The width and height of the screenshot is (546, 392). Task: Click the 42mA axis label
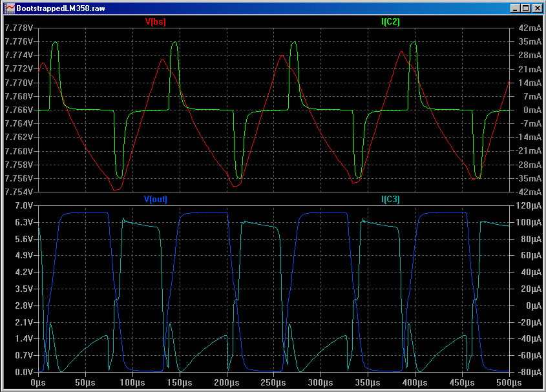pyautogui.click(x=530, y=28)
